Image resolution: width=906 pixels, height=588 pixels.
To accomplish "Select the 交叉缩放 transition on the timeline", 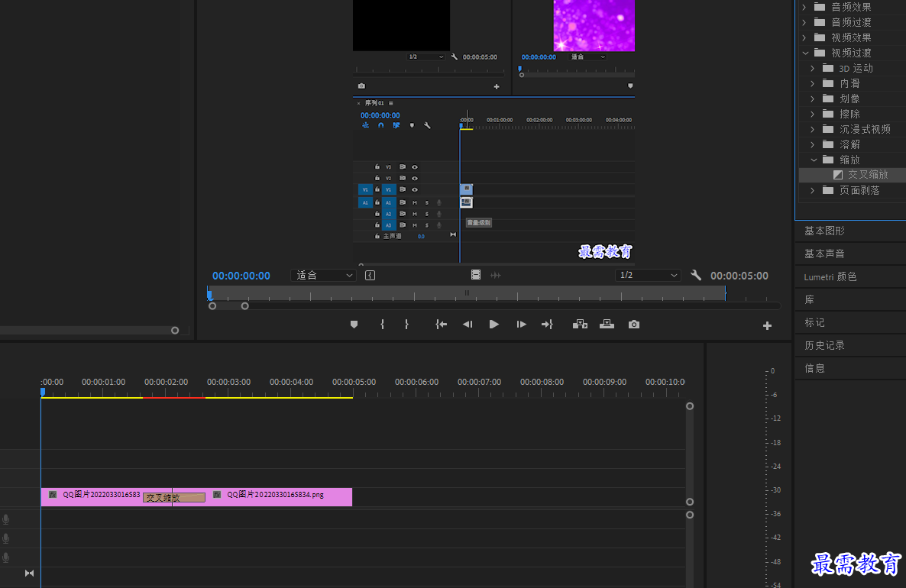I will pos(174,497).
